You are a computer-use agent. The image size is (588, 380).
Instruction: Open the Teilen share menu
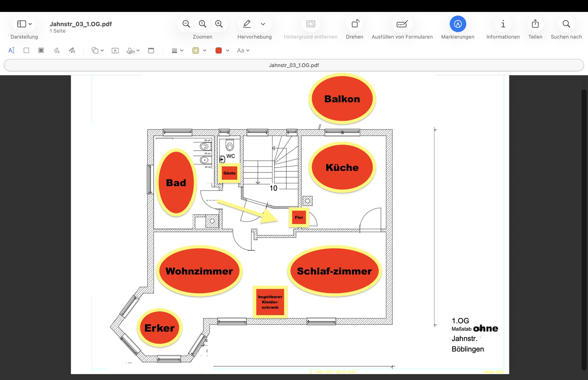point(535,24)
